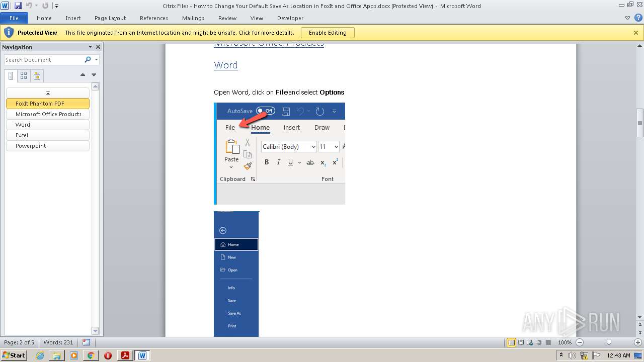Click the Word application icon in title bar
The image size is (644, 362).
pos(5,6)
